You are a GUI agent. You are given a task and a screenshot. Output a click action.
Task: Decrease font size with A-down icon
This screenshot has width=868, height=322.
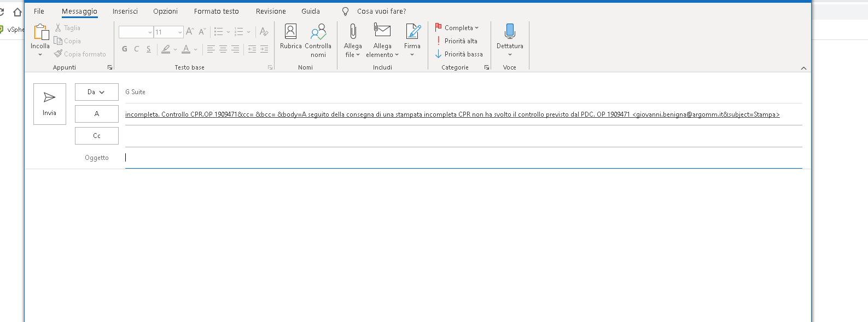(x=202, y=32)
